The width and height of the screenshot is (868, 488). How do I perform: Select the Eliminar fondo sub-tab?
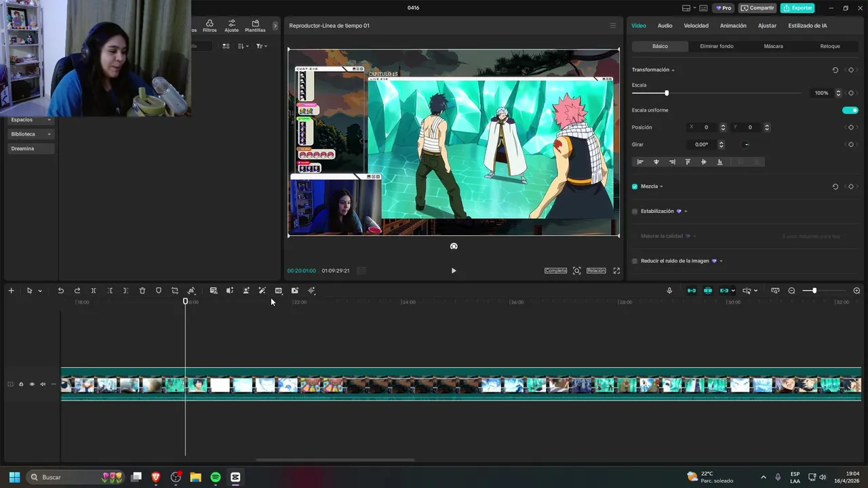[x=717, y=46]
